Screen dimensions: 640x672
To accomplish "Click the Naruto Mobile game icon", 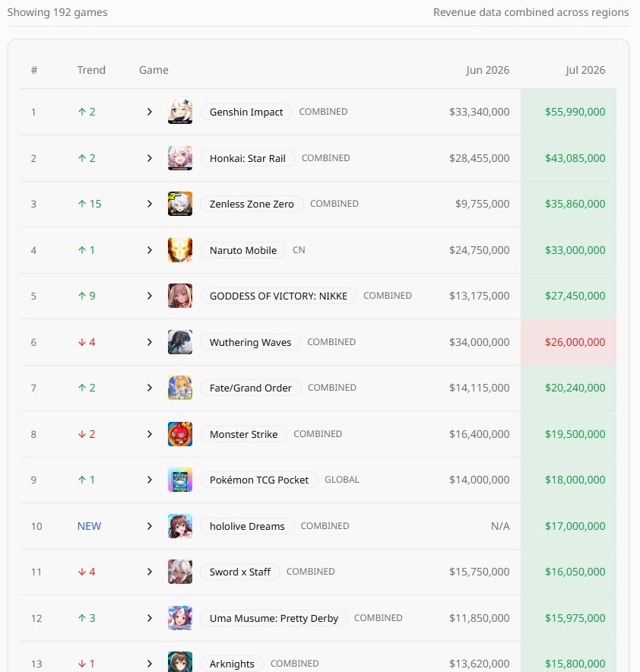I will tap(180, 250).
